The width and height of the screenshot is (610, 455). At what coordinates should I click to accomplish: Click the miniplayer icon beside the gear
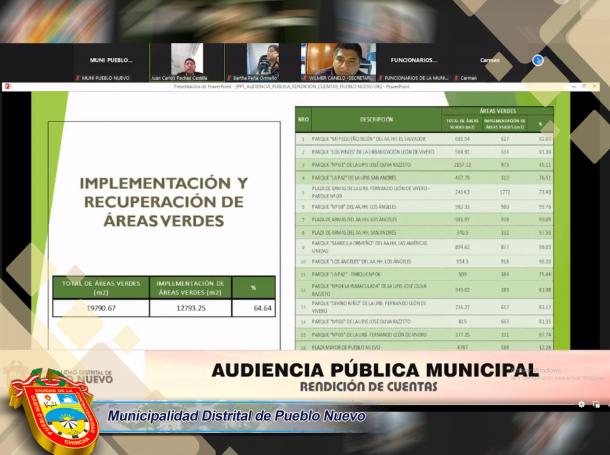point(597,404)
